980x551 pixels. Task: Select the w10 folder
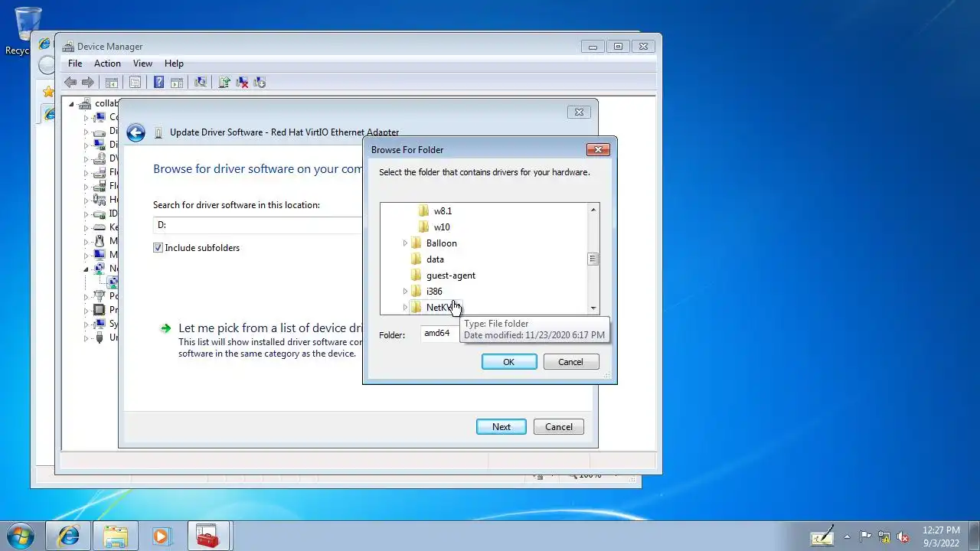[442, 227]
